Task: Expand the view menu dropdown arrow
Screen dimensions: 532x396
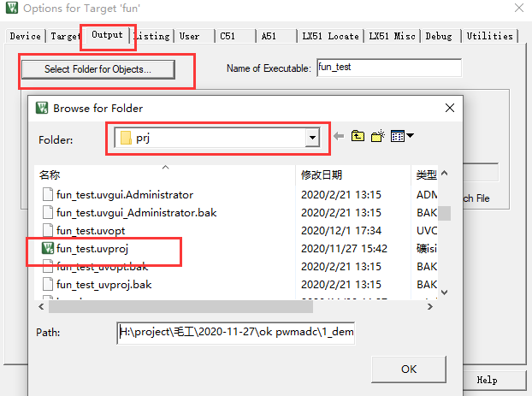Action: [x=411, y=136]
